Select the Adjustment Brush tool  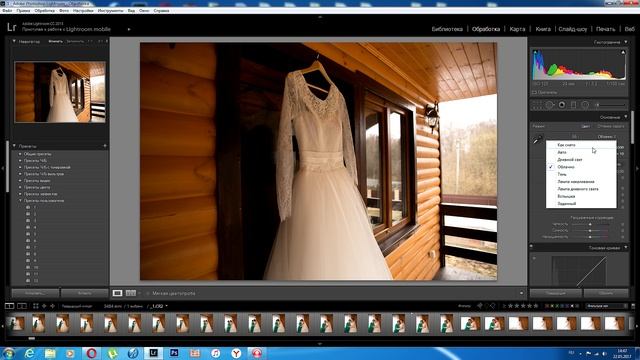tap(610, 105)
